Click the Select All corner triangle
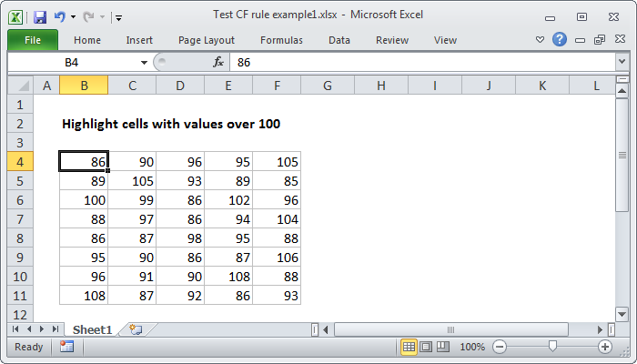Screen dimensions: 637x364 pos(21,86)
